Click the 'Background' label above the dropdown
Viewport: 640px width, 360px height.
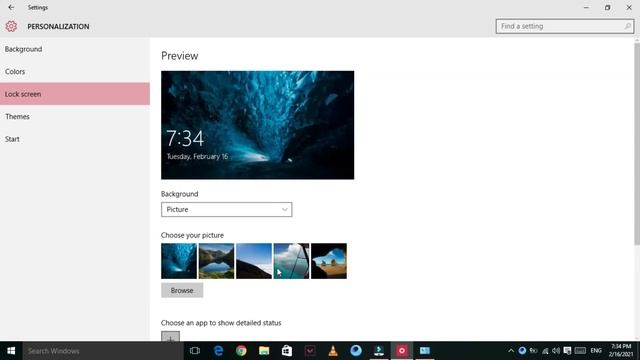click(180, 194)
